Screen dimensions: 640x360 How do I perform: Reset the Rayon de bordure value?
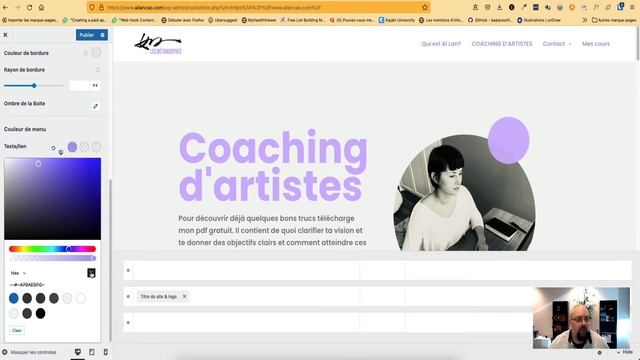[97, 70]
